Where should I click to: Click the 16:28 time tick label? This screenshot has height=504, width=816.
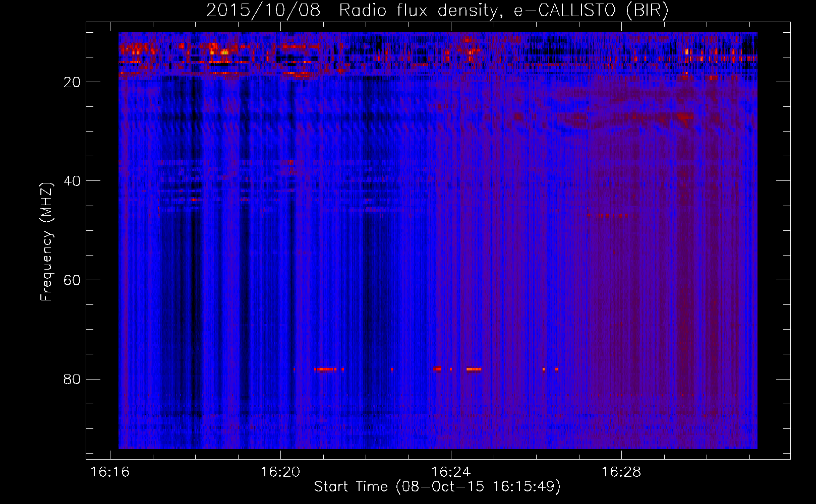[x=621, y=472]
